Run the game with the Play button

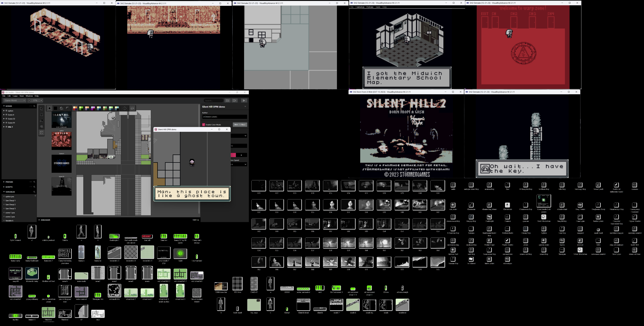pos(244,100)
